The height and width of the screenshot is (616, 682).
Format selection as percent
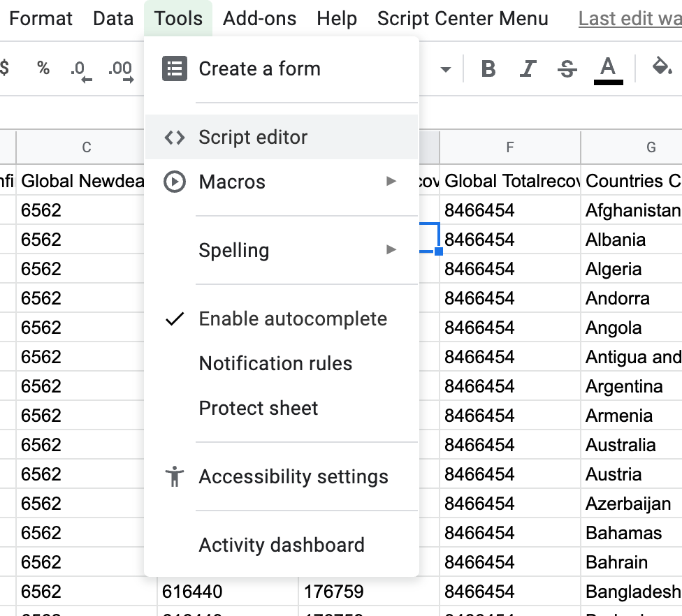tap(43, 68)
